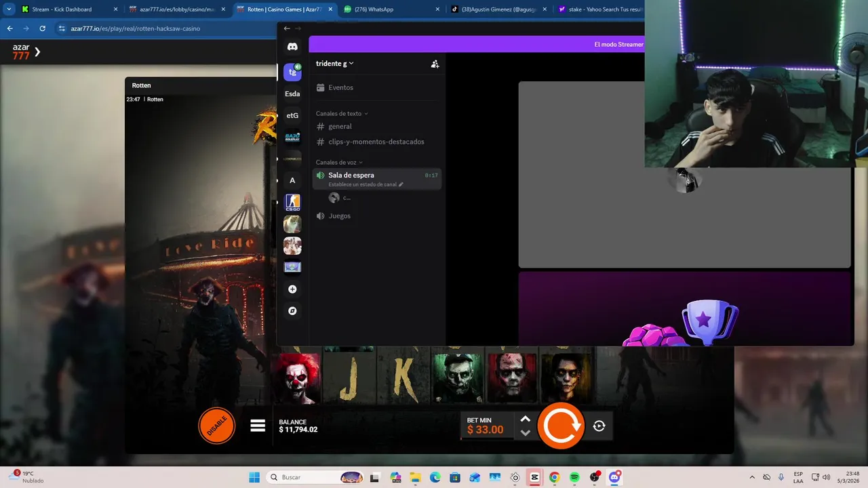
Task: Collapse the 'Canales de texto' category
Action: 342,113
